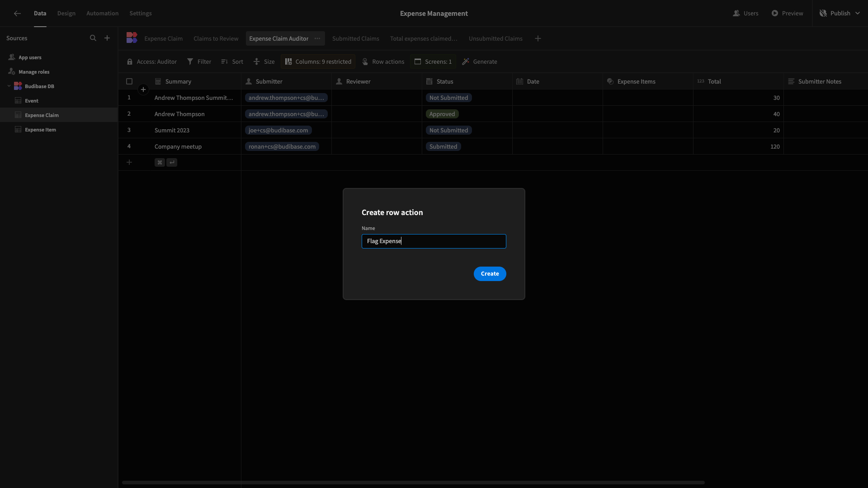Click the Generate button
The width and height of the screenshot is (868, 488).
point(480,62)
